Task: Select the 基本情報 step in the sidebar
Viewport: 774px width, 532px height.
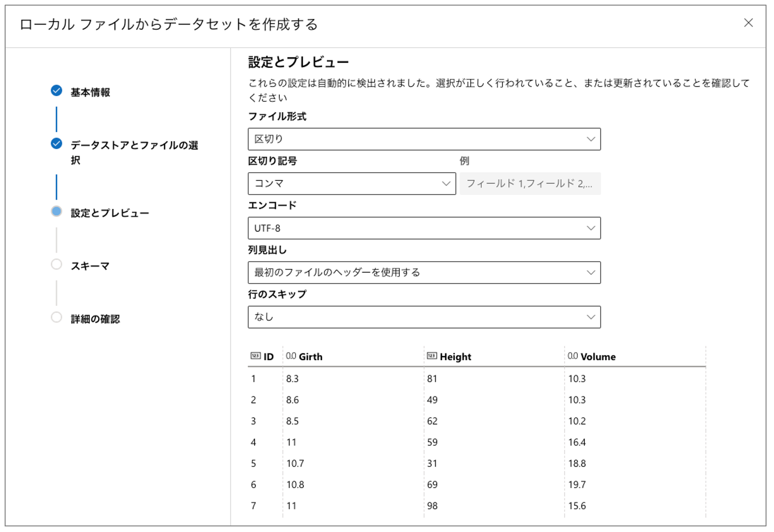Action: [90, 92]
